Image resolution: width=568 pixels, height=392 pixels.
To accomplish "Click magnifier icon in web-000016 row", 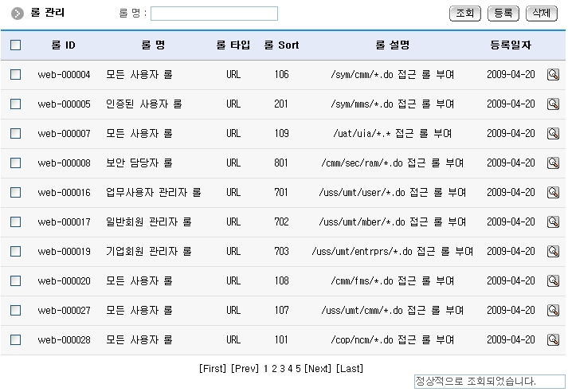I will click(553, 192).
